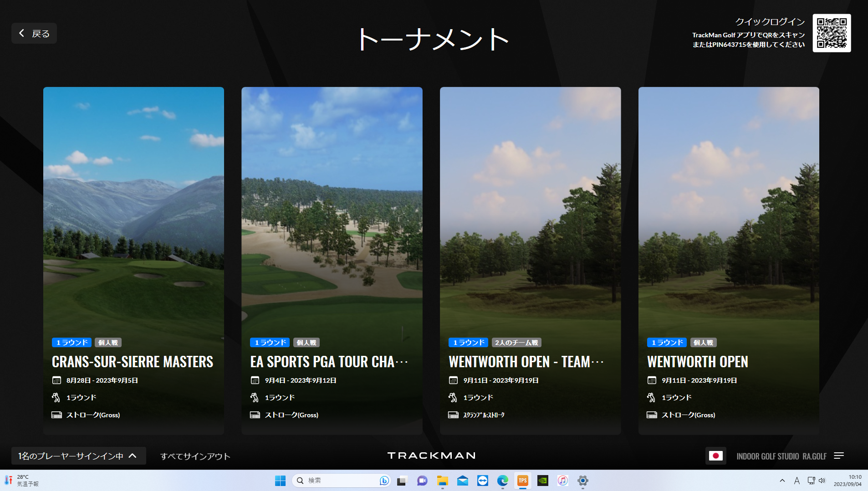868x491 pixels.
Task: Click the INDOOR GOLF STUDIO RA.GOLF label
Action: coord(781,456)
